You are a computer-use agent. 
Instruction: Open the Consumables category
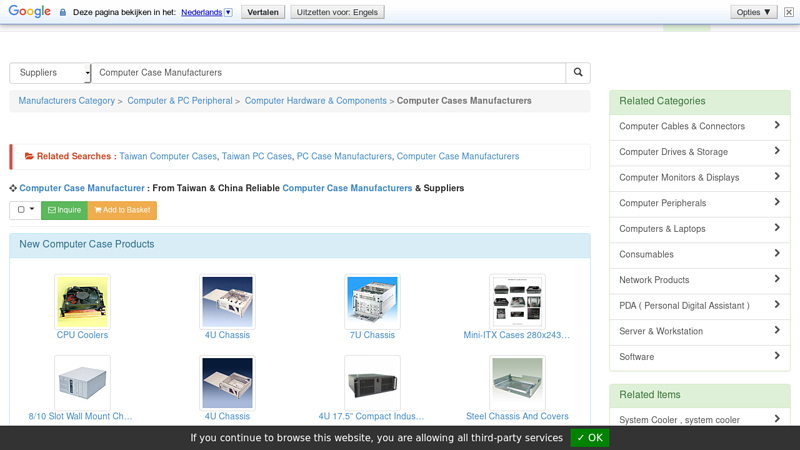coord(699,255)
